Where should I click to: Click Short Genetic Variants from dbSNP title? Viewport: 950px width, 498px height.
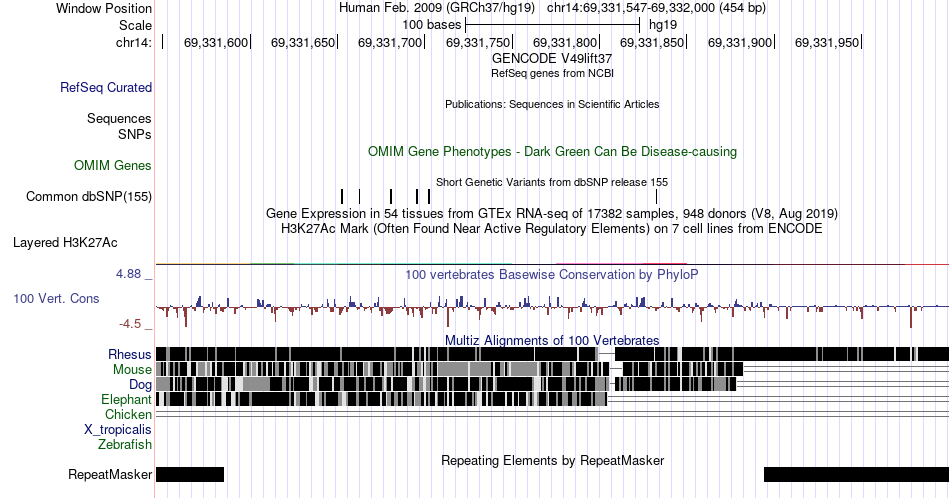click(x=552, y=182)
